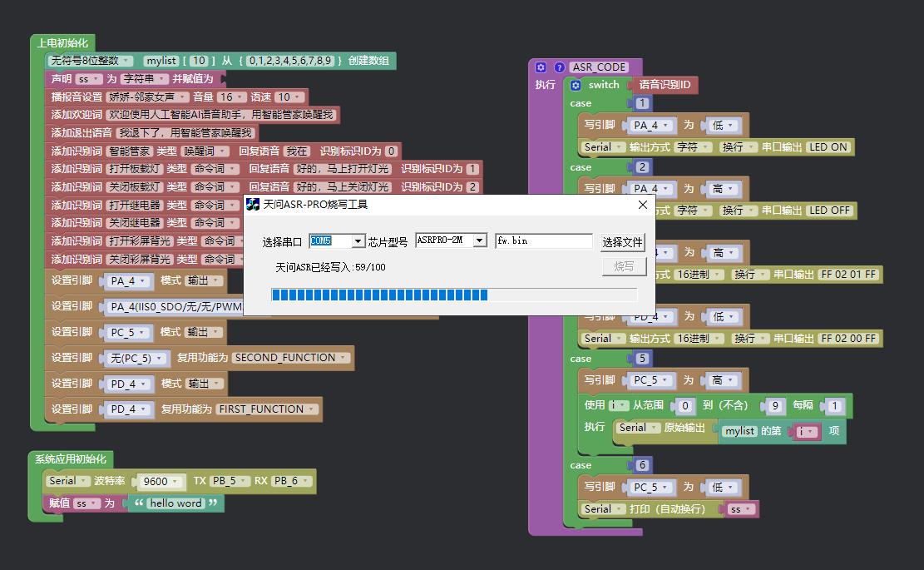Open the 赋值 ss variable dropdown
The width and height of the screenshot is (924, 570).
(x=86, y=503)
